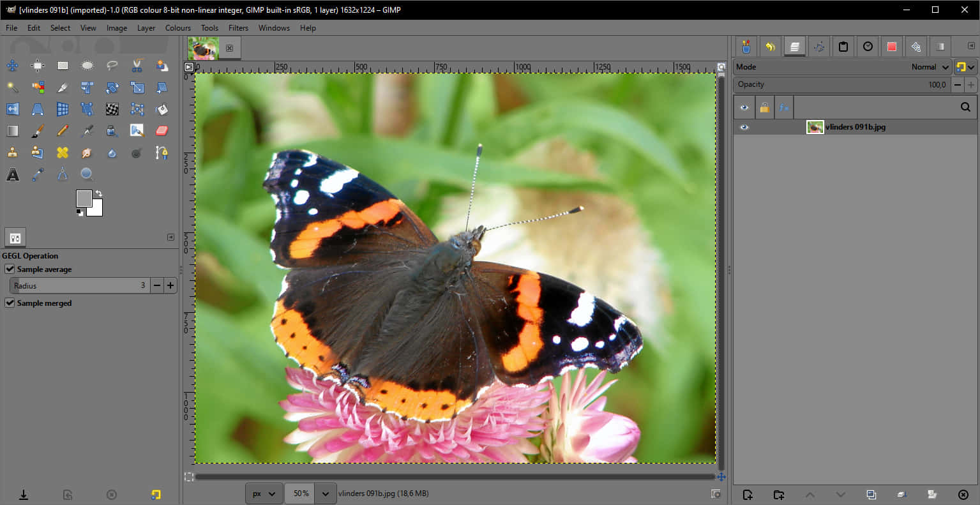Pick the Eraser tool
The image size is (980, 505).
pyautogui.click(x=162, y=131)
